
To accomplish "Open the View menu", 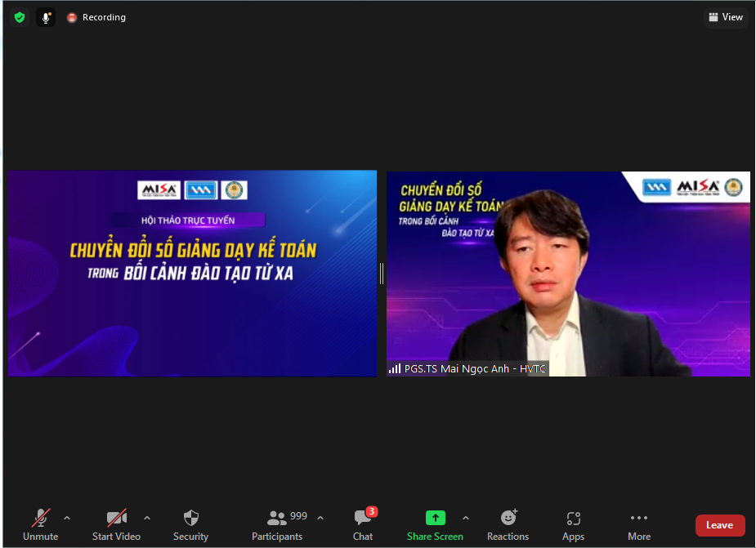I will pos(726,16).
